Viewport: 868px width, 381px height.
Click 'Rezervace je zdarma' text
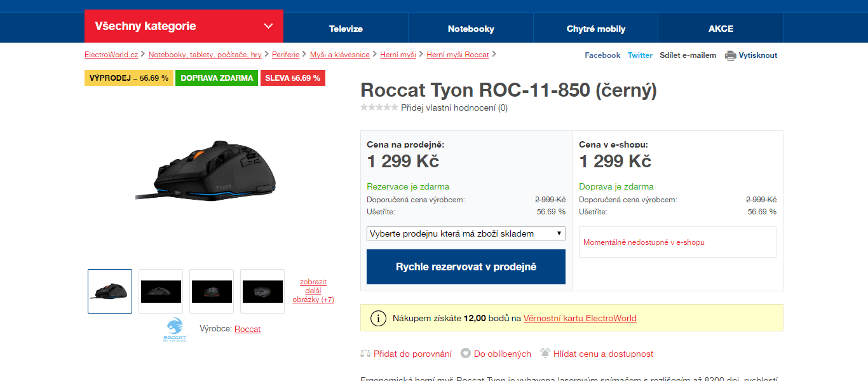click(x=408, y=186)
